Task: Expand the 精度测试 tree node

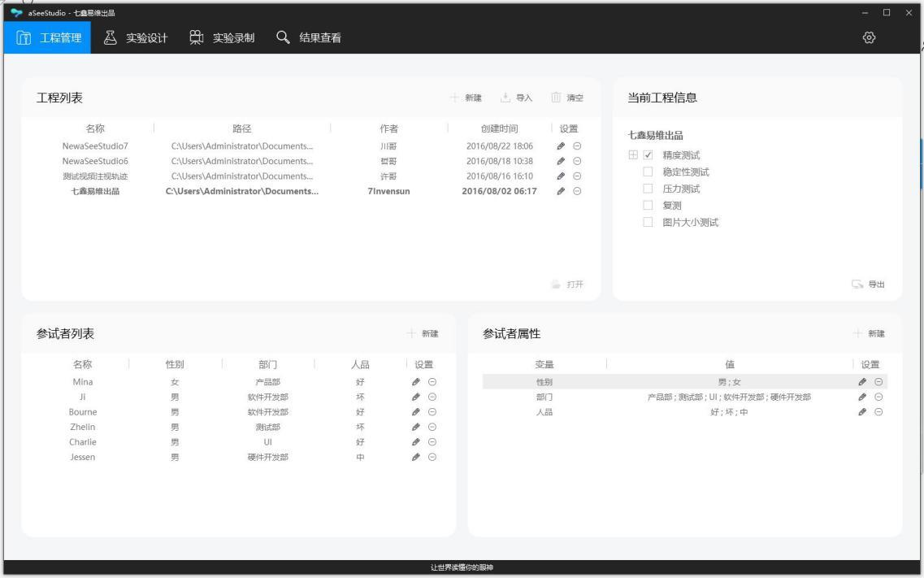Action: pyautogui.click(x=632, y=155)
